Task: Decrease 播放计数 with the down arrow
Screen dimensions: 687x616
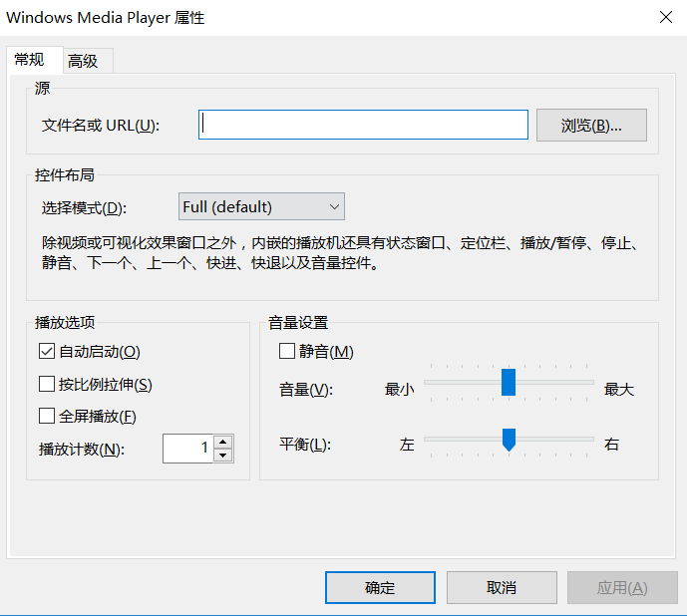Action: [x=223, y=456]
